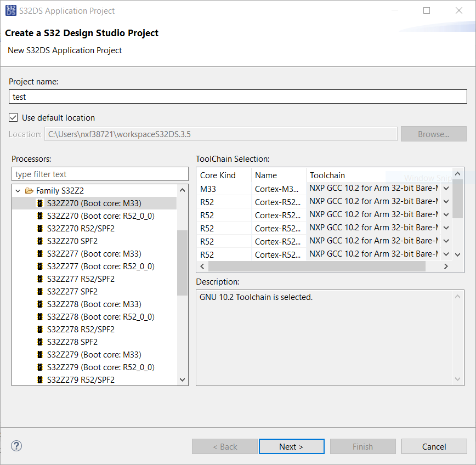This screenshot has height=465, width=476.
Task: Click chip icon beside S32Z270 SPF2
Action: 40,241
